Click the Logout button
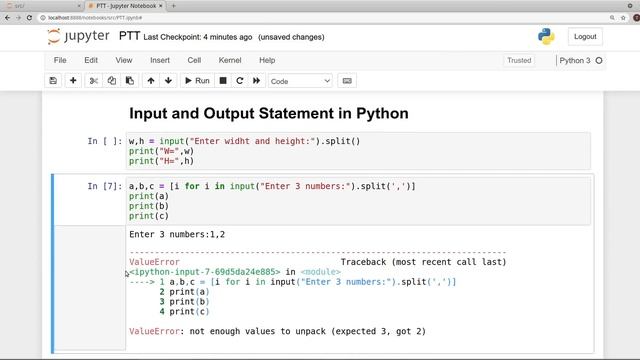Viewport: 640px width, 360px height. click(x=585, y=37)
